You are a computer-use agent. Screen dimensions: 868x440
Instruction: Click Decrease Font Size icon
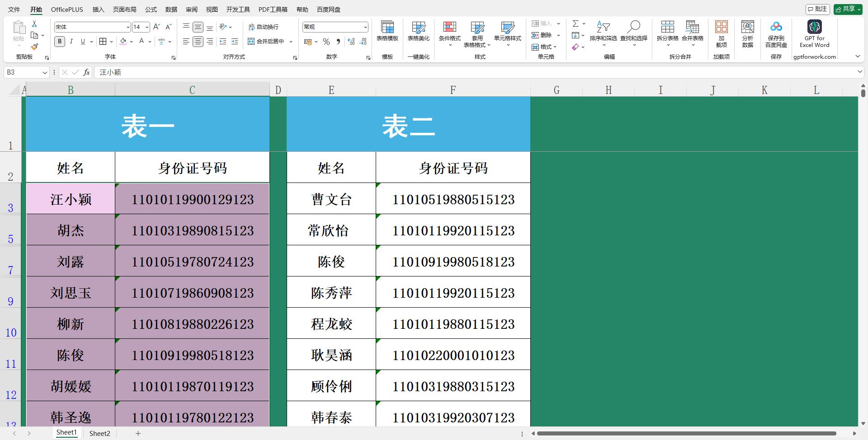coord(168,27)
